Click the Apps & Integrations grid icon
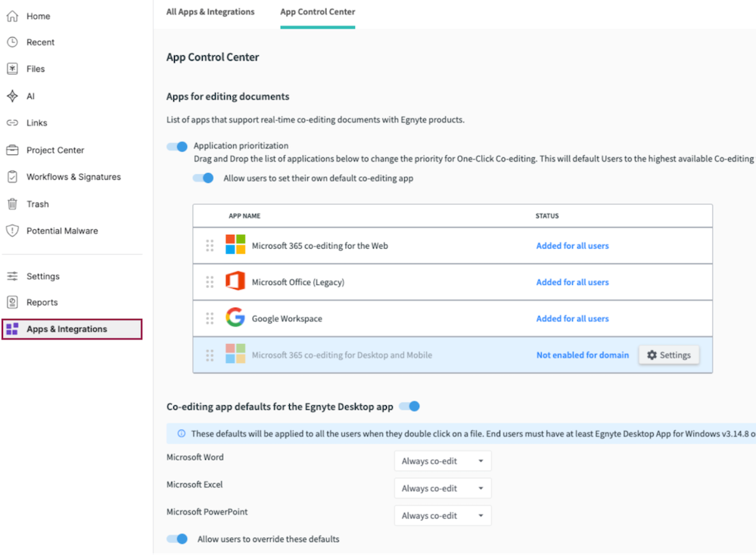 coord(13,329)
